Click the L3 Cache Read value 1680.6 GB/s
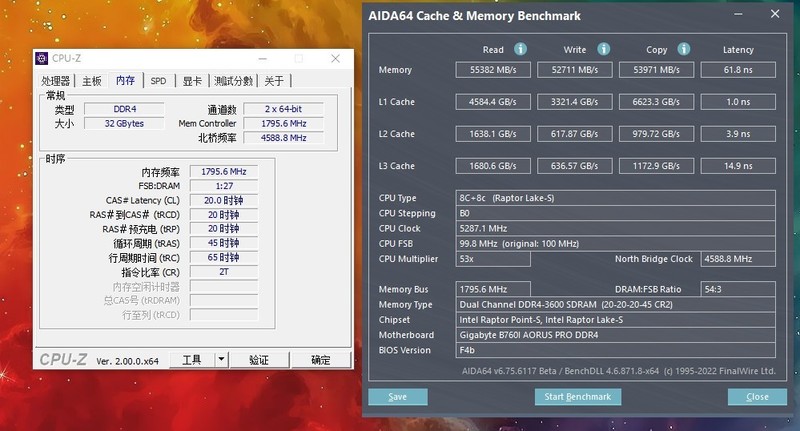 [x=493, y=166]
